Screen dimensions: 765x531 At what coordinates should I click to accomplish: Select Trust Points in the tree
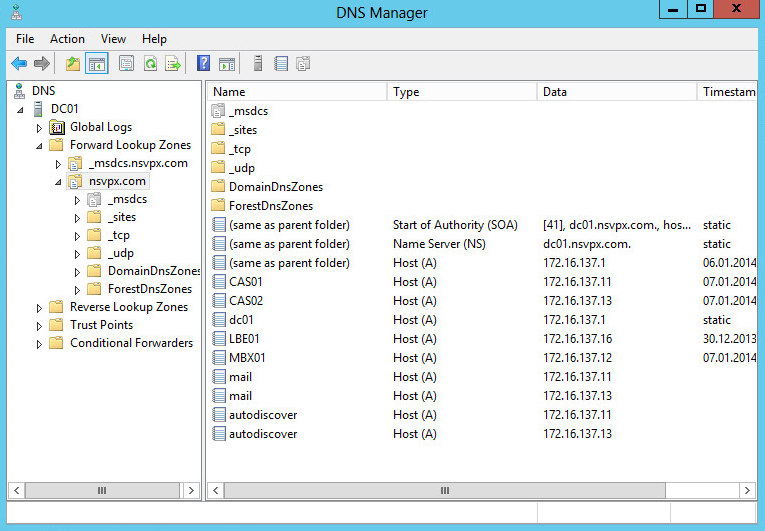point(101,325)
